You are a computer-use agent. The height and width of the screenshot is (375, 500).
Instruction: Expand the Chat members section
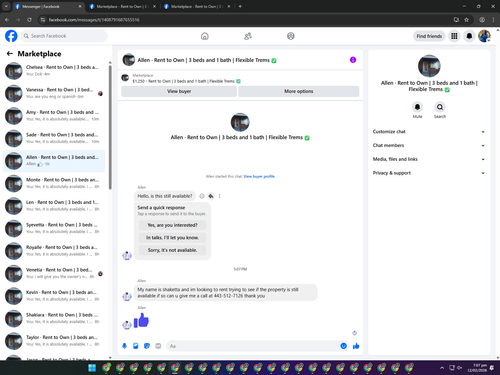pyautogui.click(x=429, y=145)
